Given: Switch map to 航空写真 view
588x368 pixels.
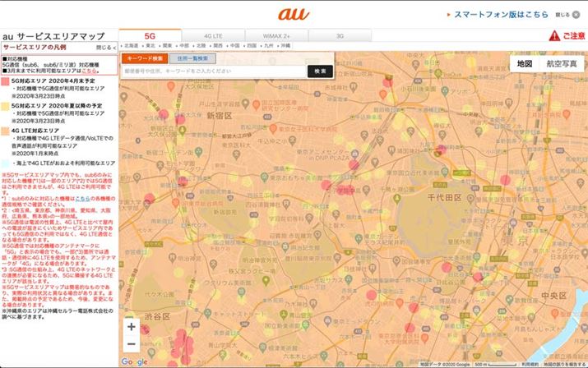Looking at the screenshot, I should click(561, 64).
